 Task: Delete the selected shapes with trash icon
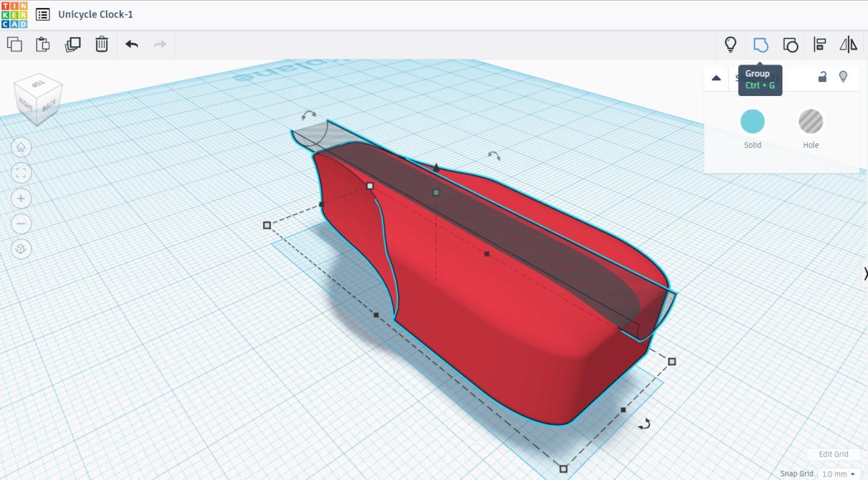coord(102,44)
